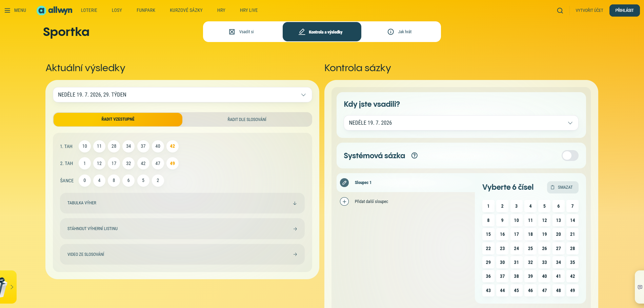
Task: Select number 1 in the number grid
Action: pyautogui.click(x=488, y=206)
